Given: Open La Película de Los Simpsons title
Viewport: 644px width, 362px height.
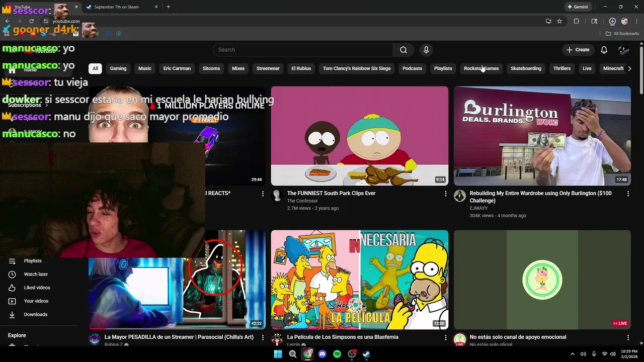Looking at the screenshot, I should click(x=343, y=337).
